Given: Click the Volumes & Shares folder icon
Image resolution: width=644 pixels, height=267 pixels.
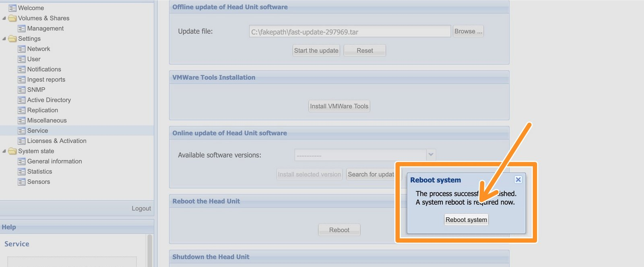Looking at the screenshot, I should tap(12, 19).
